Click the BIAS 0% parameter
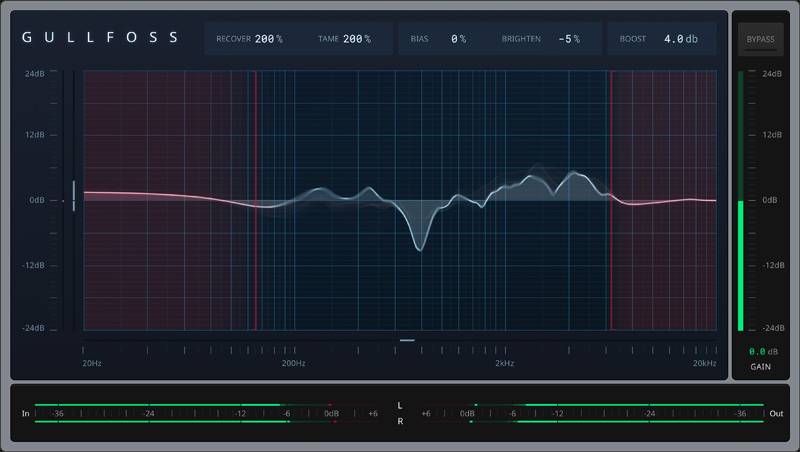Image resolution: width=800 pixels, height=452 pixels. 458,39
